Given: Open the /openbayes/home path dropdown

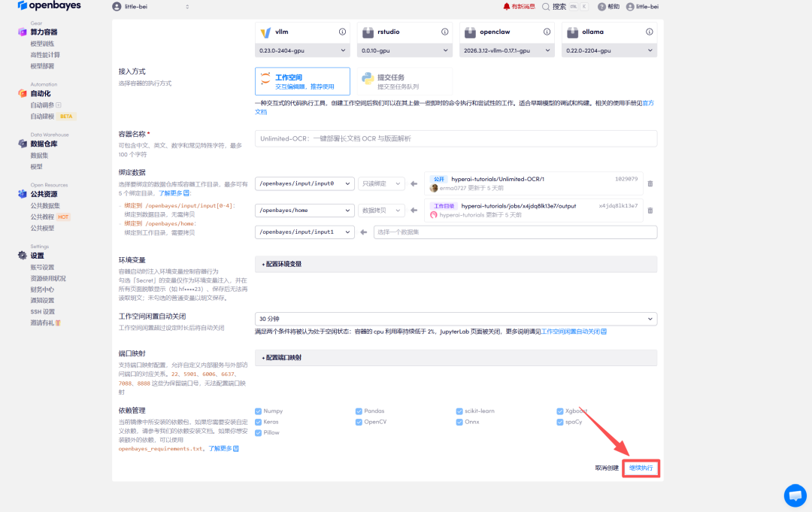Looking at the screenshot, I should 304,211.
